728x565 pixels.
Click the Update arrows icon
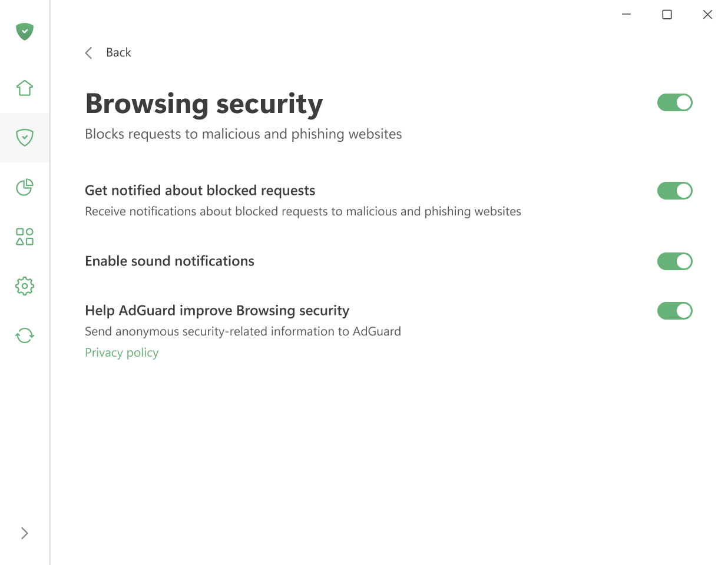[x=24, y=335]
